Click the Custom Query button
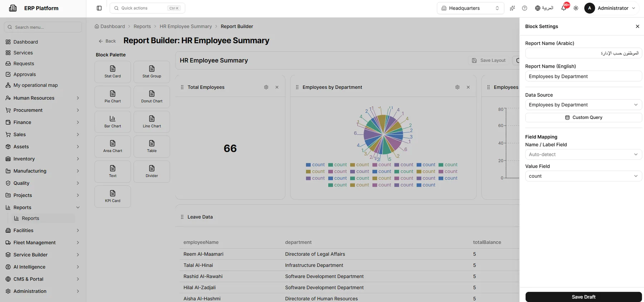The height and width of the screenshot is (302, 644). click(x=584, y=118)
